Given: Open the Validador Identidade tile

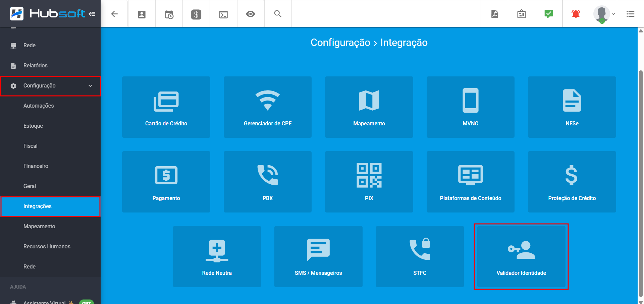Looking at the screenshot, I should [x=521, y=256].
